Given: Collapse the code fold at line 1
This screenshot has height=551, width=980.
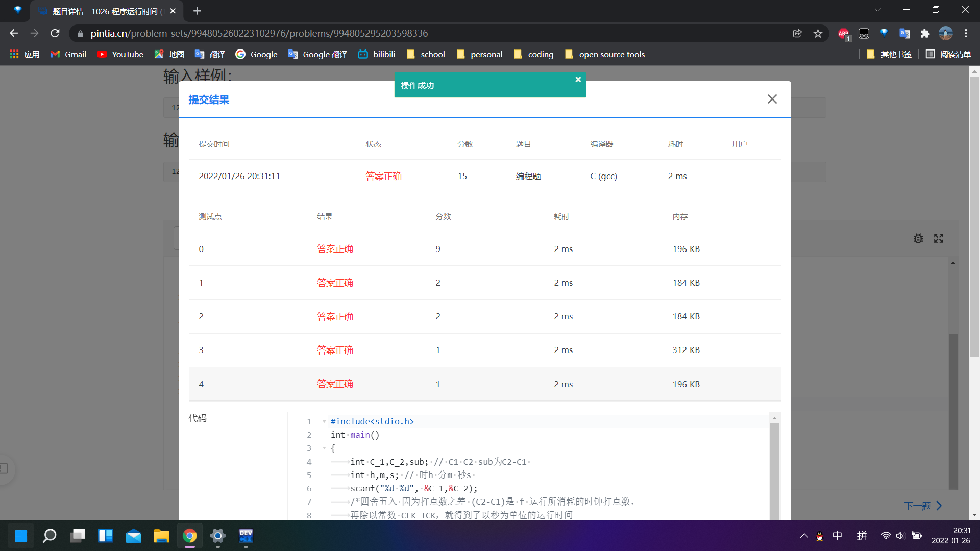Looking at the screenshot, I should coord(324,422).
